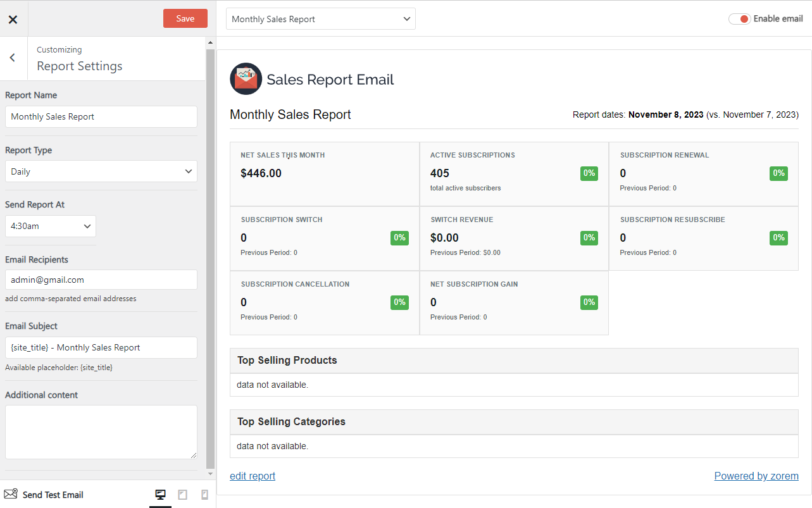Close the customizer with the X icon
The width and height of the screenshot is (812, 508).
pyautogui.click(x=13, y=19)
